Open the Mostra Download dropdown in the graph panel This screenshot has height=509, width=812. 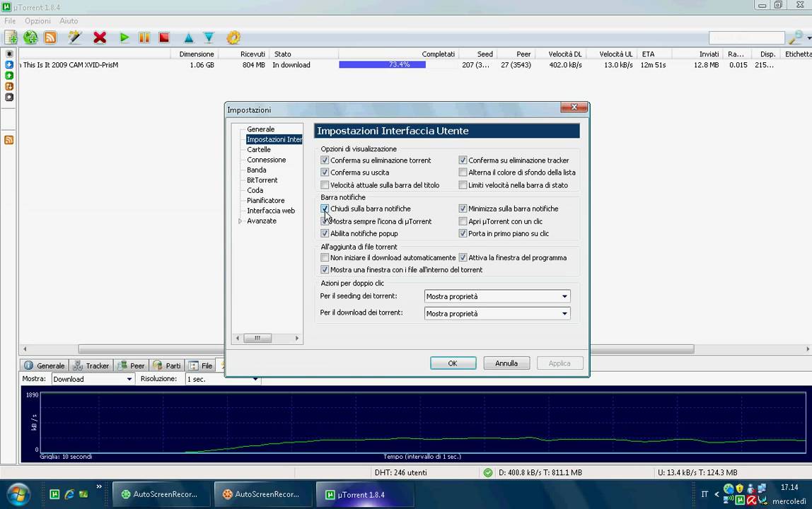point(93,379)
